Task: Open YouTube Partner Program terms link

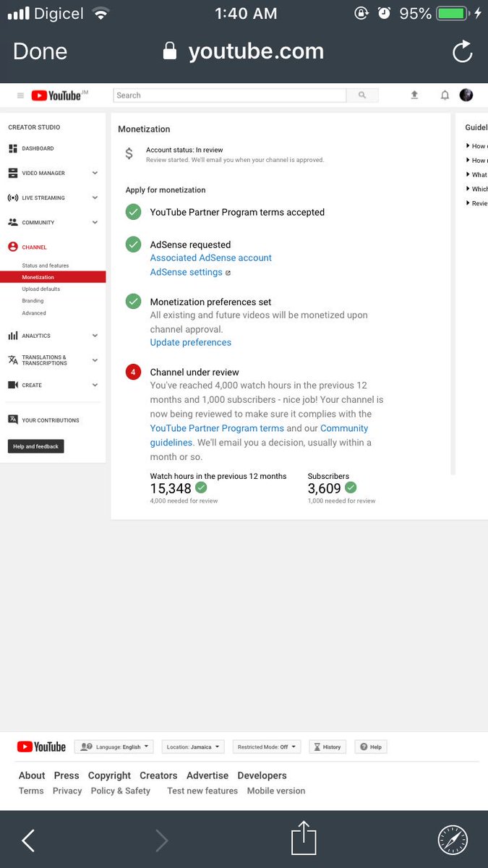Action: [x=217, y=428]
